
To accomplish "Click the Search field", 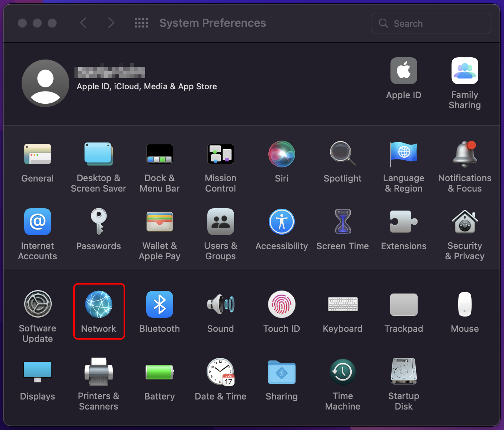I will coord(430,23).
